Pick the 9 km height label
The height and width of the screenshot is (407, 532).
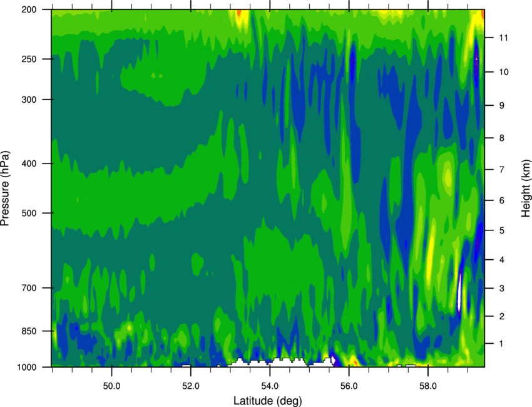[x=502, y=106]
